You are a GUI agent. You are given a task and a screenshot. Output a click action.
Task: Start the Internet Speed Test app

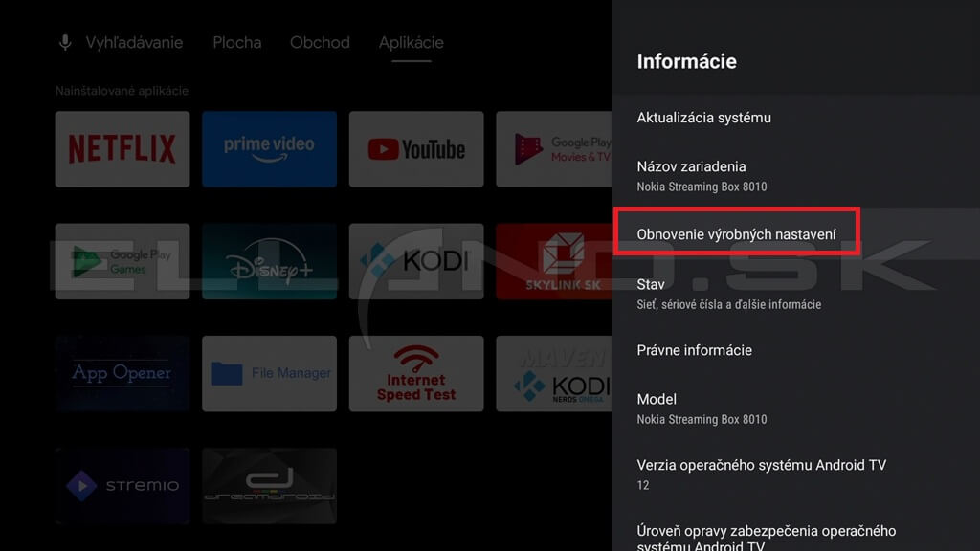coord(415,373)
